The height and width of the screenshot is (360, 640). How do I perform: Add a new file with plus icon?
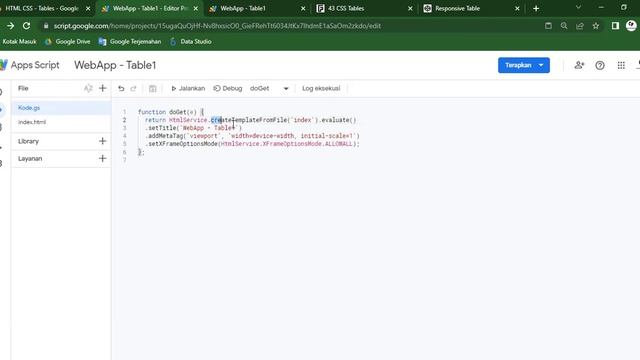102,88
